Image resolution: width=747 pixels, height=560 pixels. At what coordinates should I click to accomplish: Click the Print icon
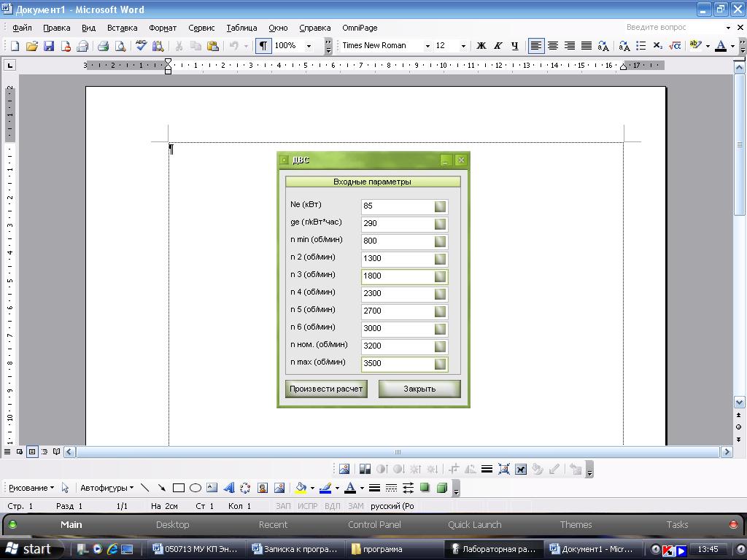(x=103, y=46)
